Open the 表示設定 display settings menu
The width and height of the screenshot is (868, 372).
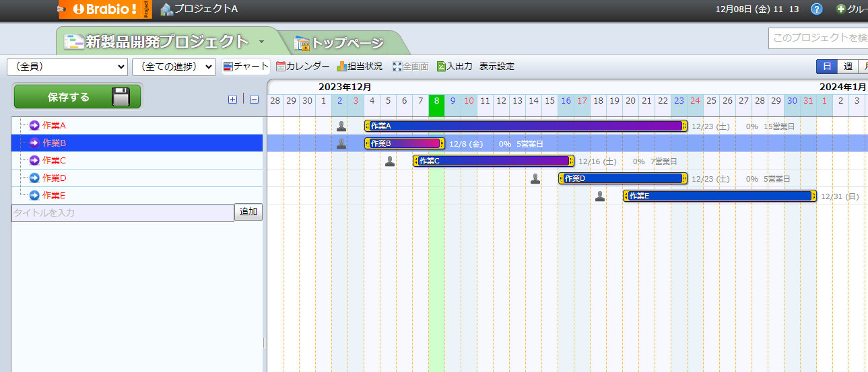tap(497, 67)
